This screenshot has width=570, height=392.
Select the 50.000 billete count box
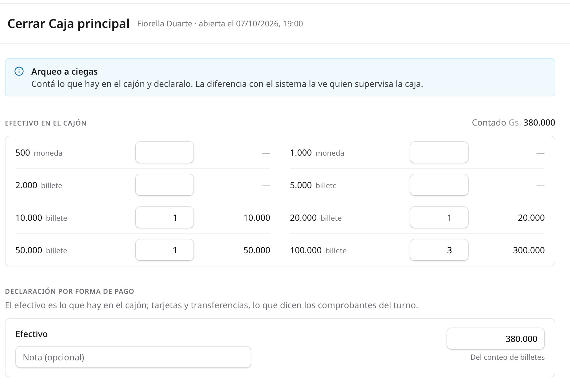tap(165, 250)
